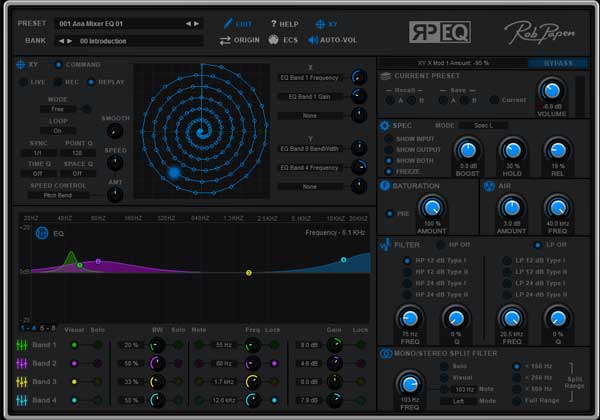Switch to bands 5 - 8 tab

tap(47, 328)
